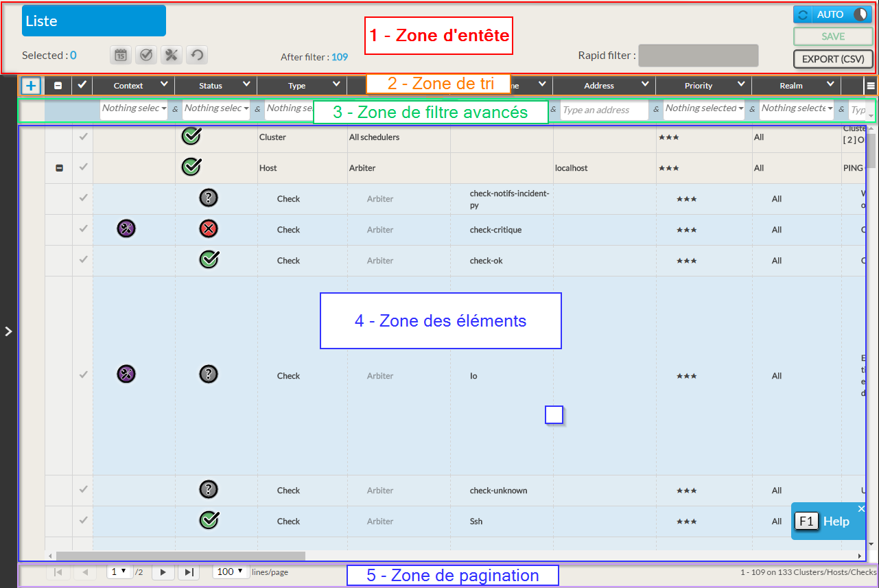Open the column menu icon at far right

870,86
